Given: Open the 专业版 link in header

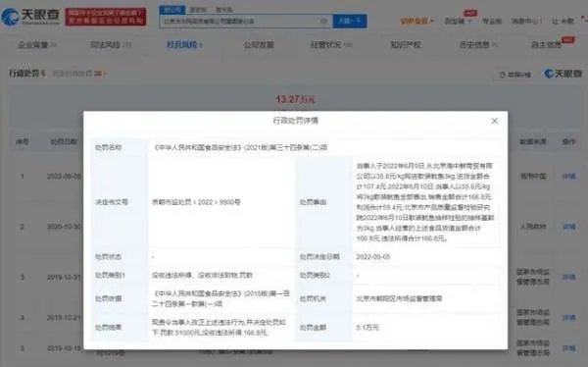Looking at the screenshot, I should click(492, 21).
